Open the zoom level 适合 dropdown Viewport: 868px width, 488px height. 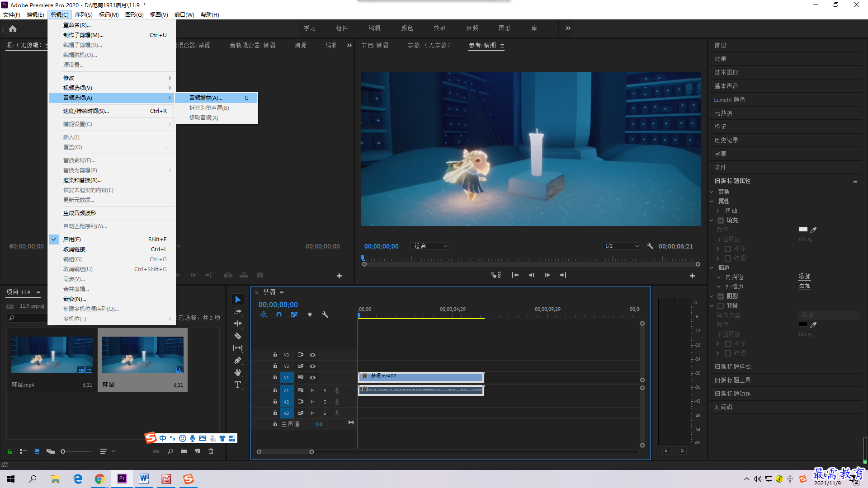tap(430, 246)
